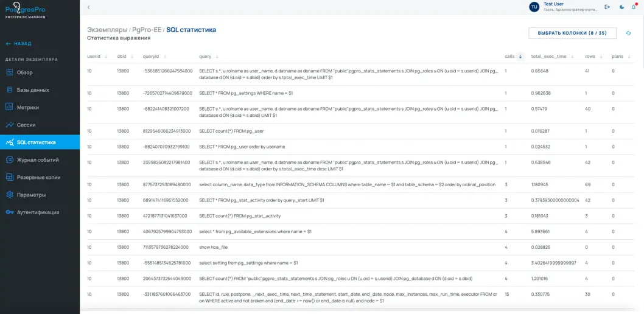Go back via the Назад link
This screenshot has height=314, width=644.
click(18, 44)
